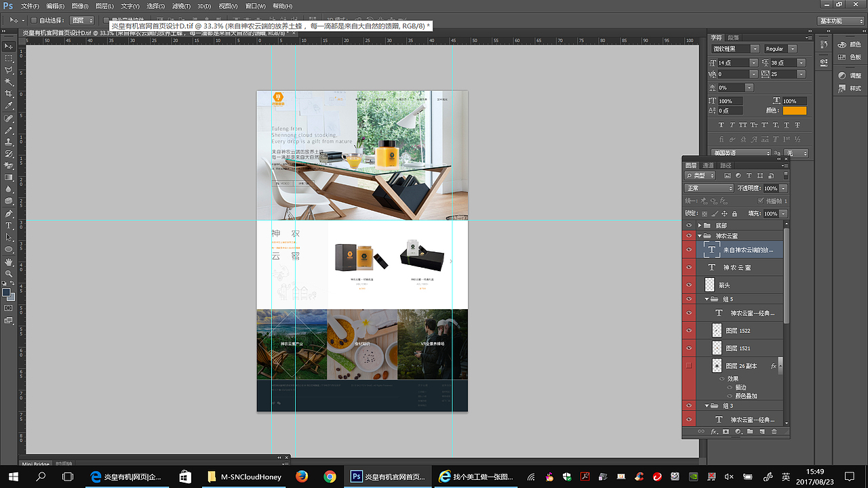Click the text layer filter icon

749,176
